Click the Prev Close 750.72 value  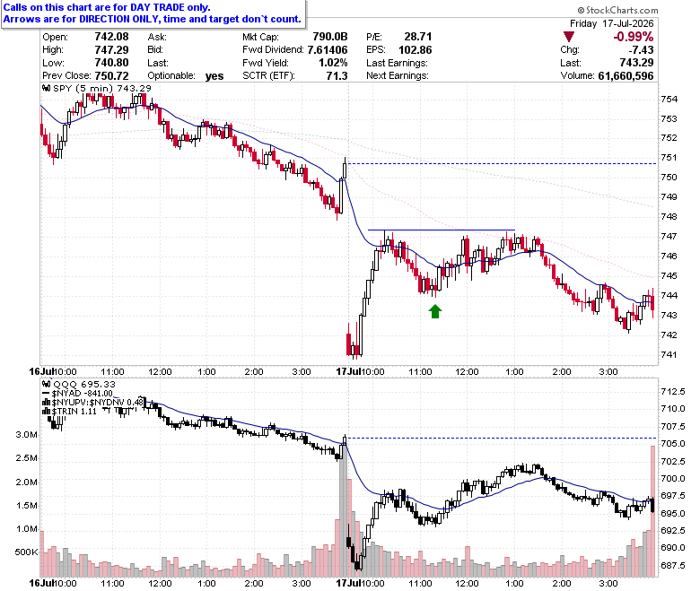(x=111, y=76)
